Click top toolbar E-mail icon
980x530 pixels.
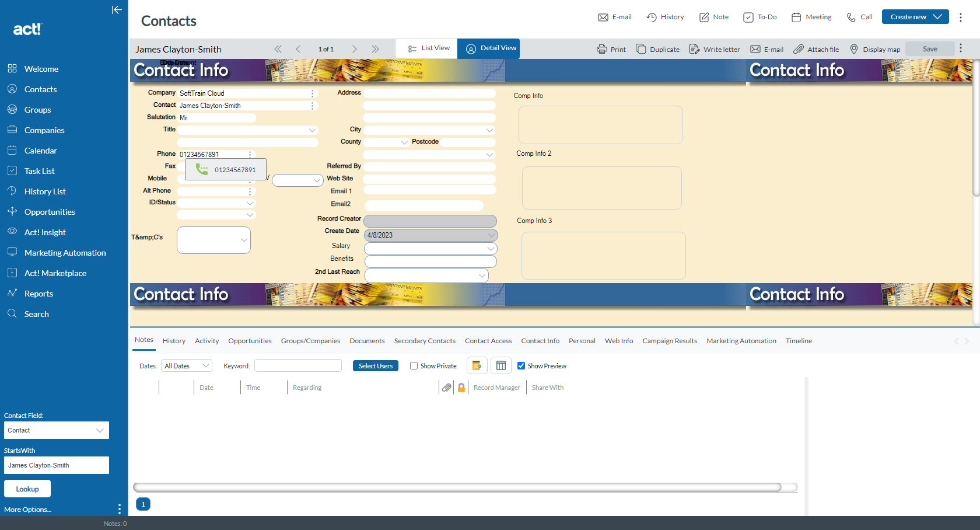tap(615, 17)
